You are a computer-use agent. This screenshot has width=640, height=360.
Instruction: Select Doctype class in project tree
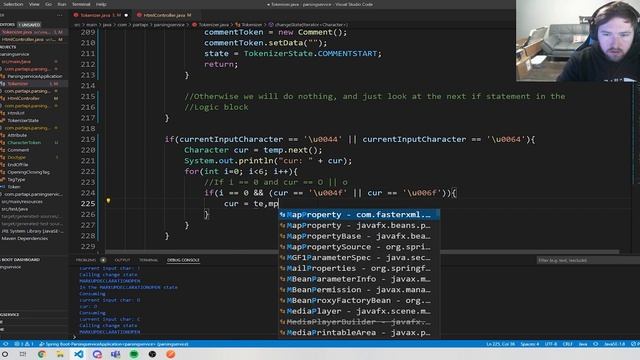tap(17, 157)
